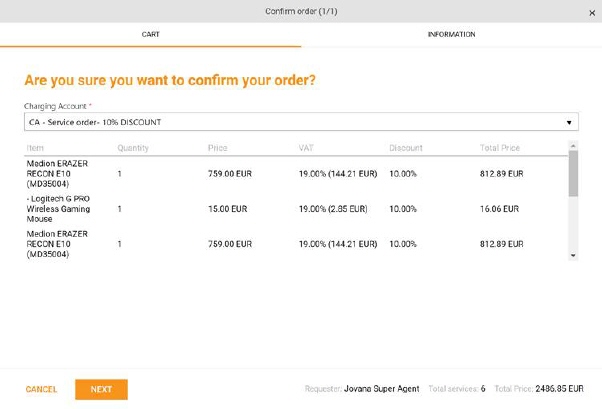Click the Charging Account dropdown arrow
The width and height of the screenshot is (602, 409).
pyautogui.click(x=570, y=122)
